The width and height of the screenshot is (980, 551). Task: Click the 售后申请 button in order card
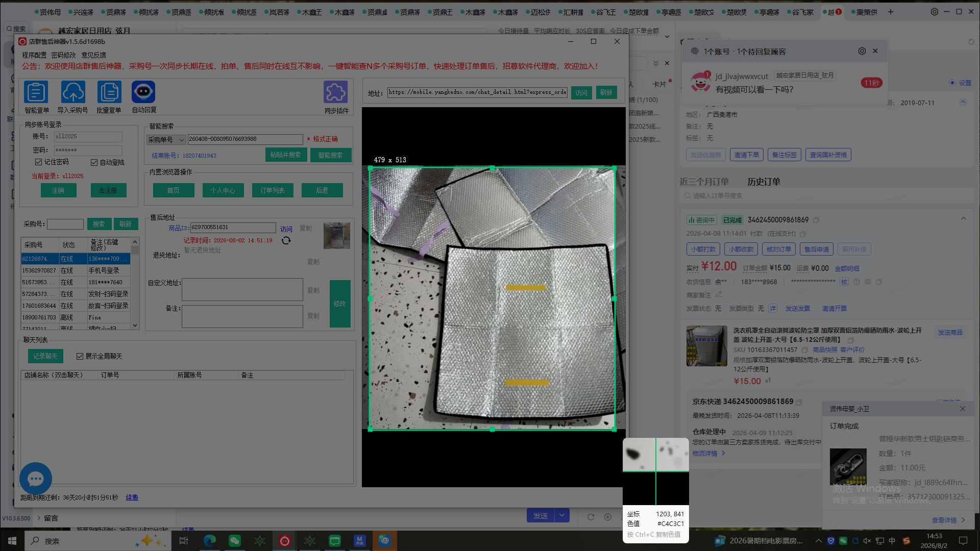click(x=817, y=249)
